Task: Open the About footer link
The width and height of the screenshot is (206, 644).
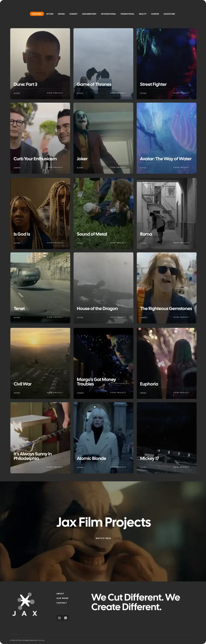Action: [60, 594]
